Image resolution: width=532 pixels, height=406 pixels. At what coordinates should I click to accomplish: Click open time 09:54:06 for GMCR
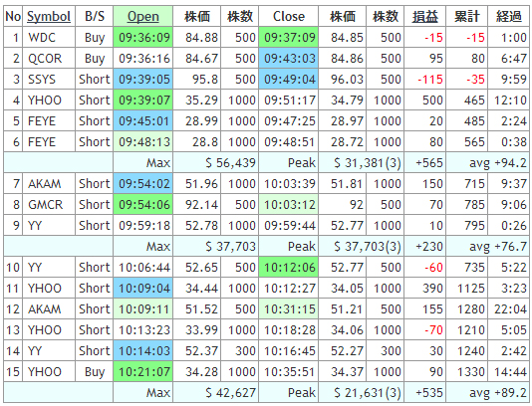(x=143, y=204)
